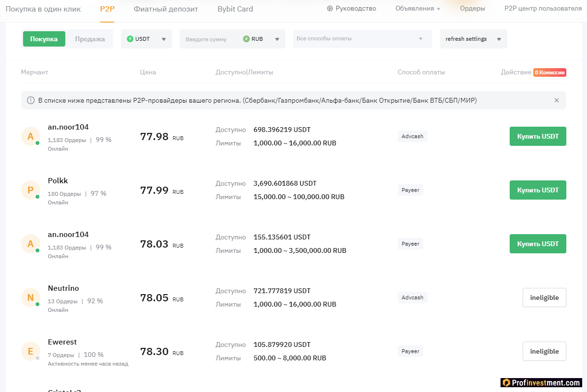The image size is (587, 392).
Task: Click limits 500.00 ~ 8,000.00 RUB
Action: tap(290, 358)
